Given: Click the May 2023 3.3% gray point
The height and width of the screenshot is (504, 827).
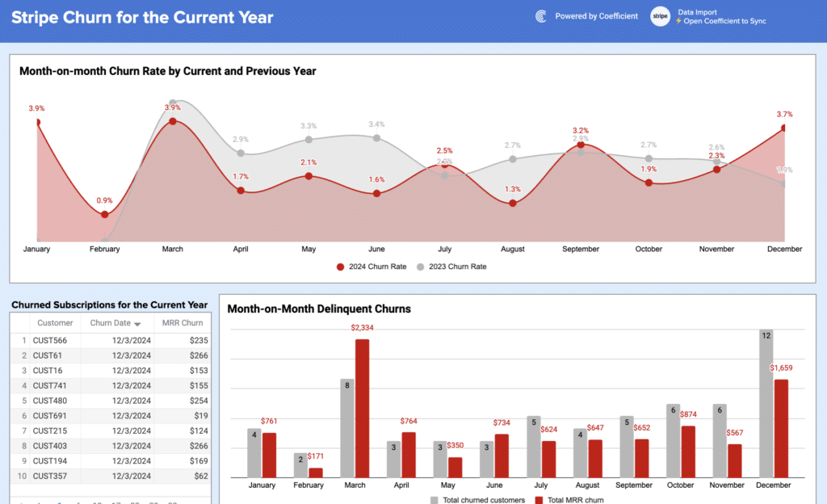Looking at the screenshot, I should click(309, 140).
